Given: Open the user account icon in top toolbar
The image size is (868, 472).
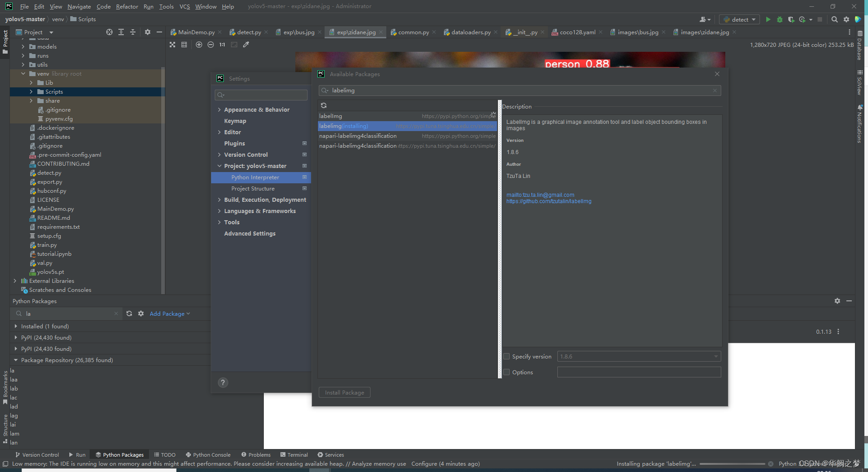Looking at the screenshot, I should (705, 19).
